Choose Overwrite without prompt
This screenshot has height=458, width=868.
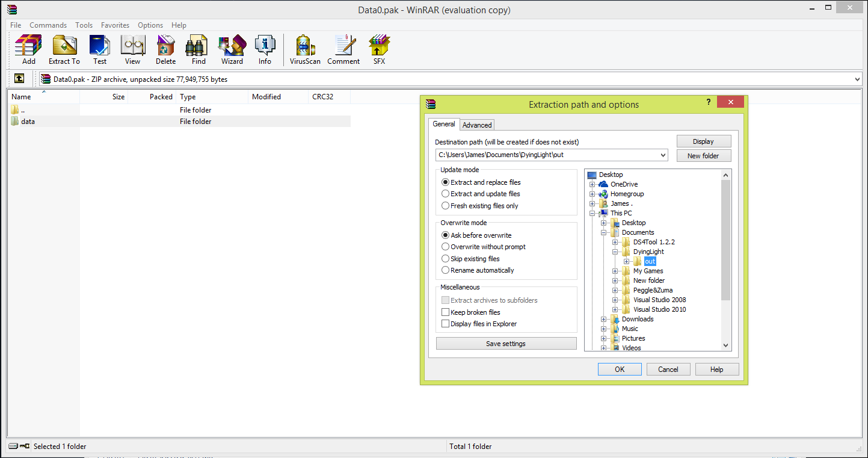pyautogui.click(x=446, y=247)
